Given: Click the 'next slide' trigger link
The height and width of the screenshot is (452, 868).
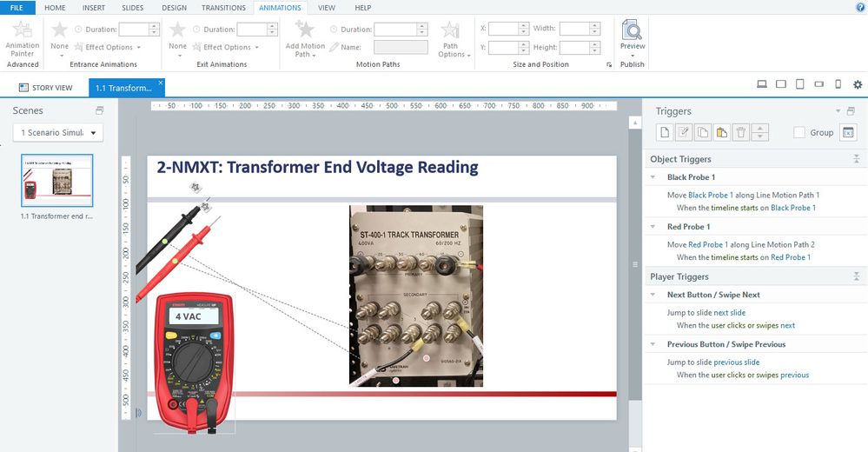Looking at the screenshot, I should 730,312.
